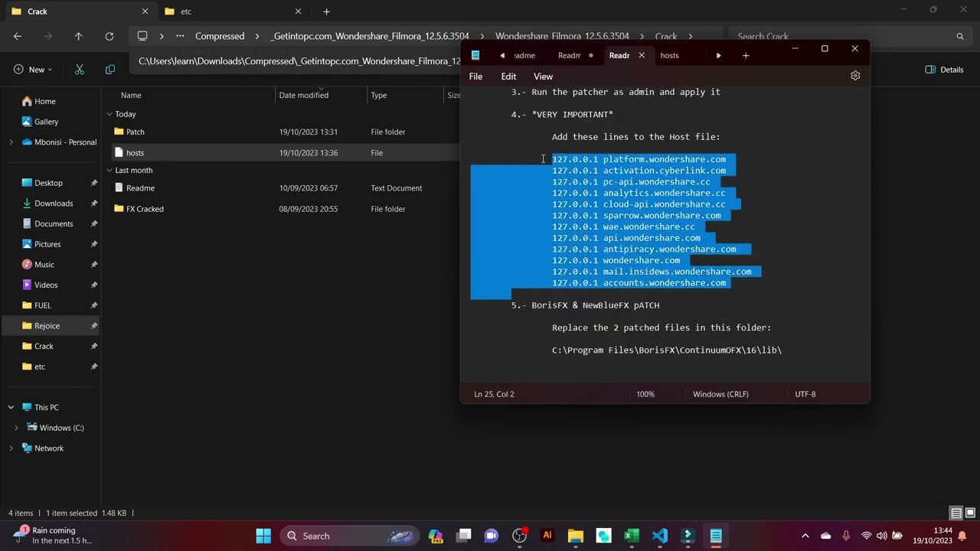Open Adobe Illustrator from the taskbar
This screenshot has height=551, width=980.
(x=547, y=536)
